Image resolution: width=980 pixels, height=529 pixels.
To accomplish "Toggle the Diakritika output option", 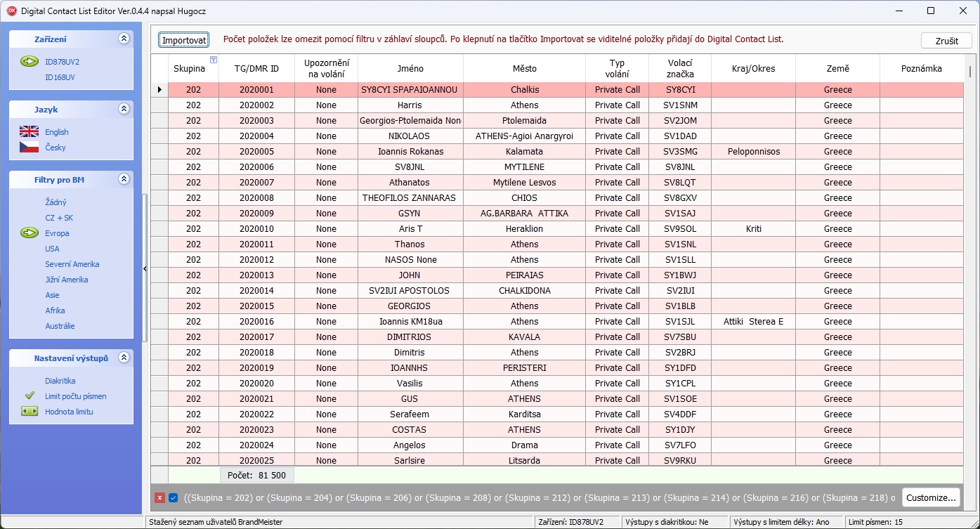I will [60, 380].
